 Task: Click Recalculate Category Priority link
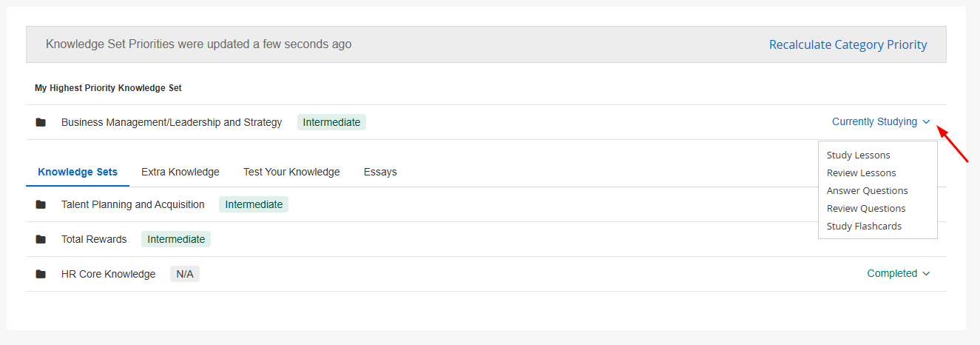848,45
